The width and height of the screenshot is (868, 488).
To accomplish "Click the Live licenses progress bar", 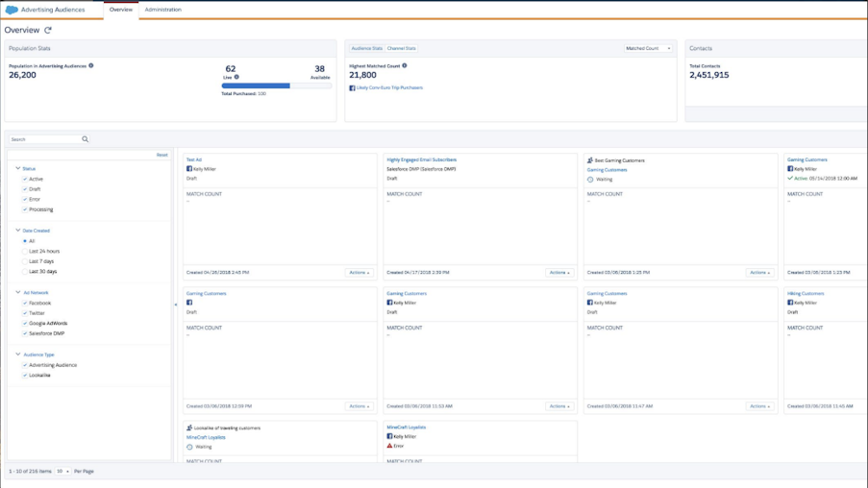I will [x=276, y=85].
